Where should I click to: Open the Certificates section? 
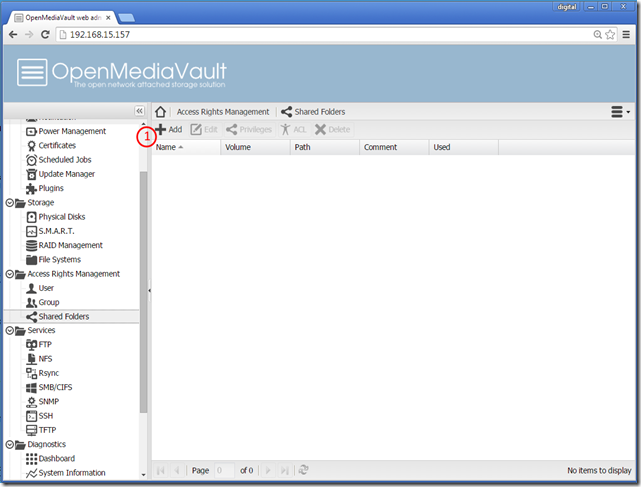(x=51, y=146)
